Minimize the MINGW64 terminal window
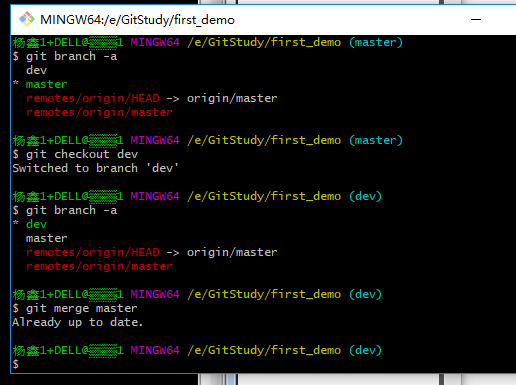 [x=476, y=20]
